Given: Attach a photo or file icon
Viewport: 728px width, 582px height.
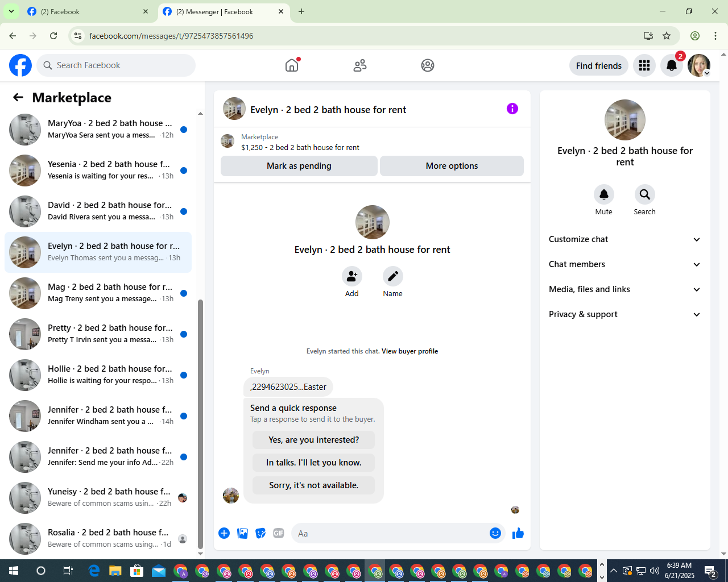Looking at the screenshot, I should 243,533.
